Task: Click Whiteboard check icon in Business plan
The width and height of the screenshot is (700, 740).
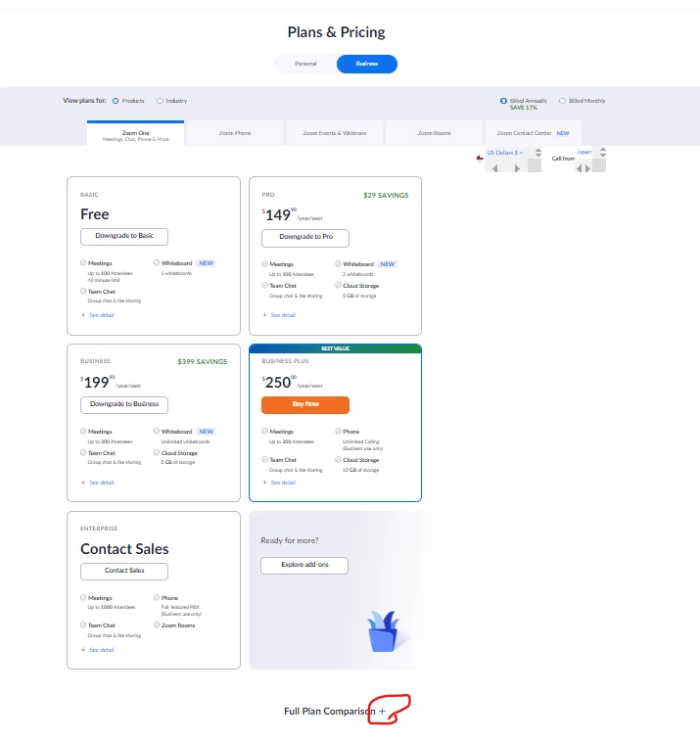Action: coord(157,431)
